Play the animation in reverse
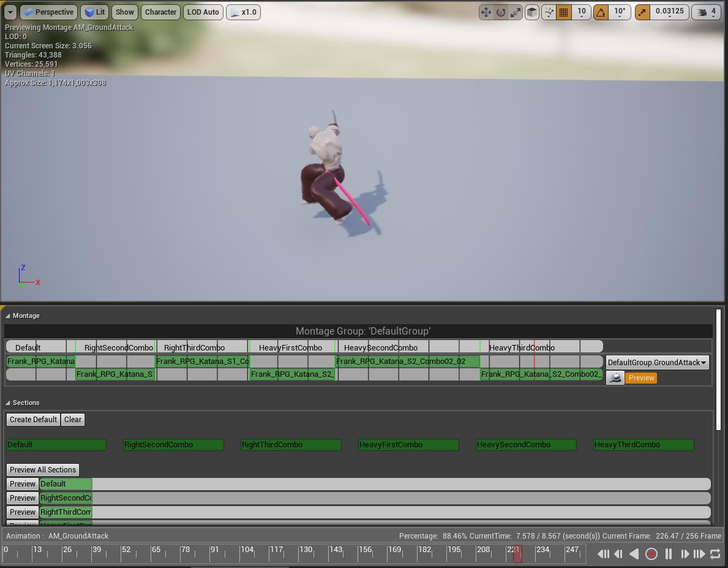Viewport: 728px width, 568px height. click(634, 554)
